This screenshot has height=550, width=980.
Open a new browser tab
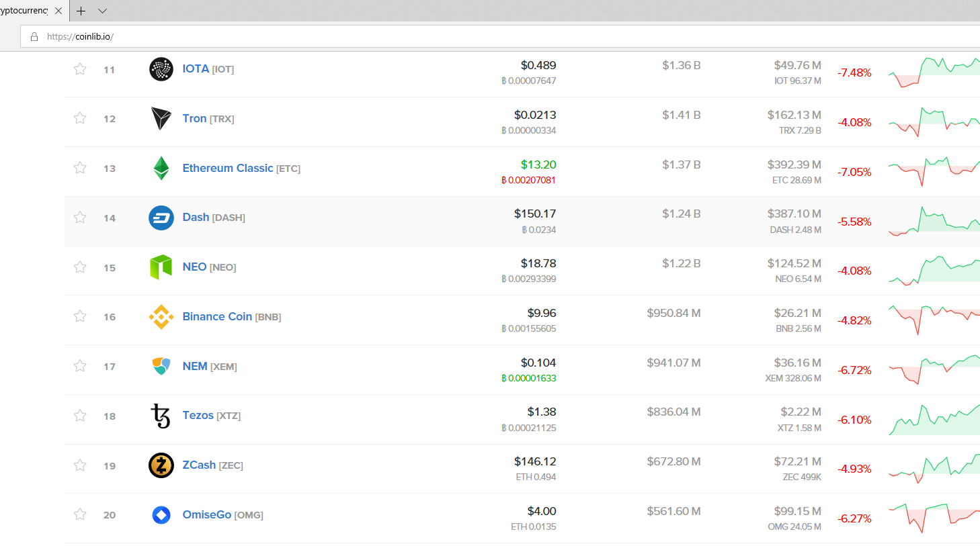point(81,11)
